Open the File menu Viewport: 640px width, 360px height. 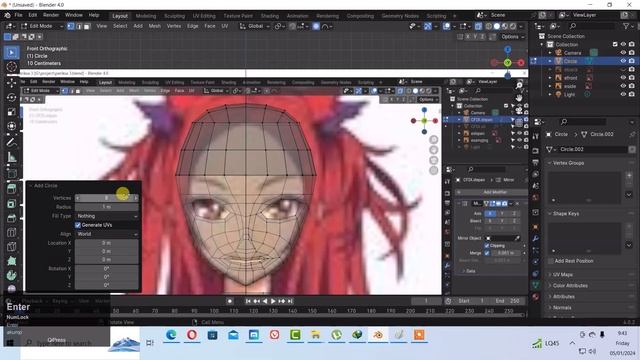(x=18, y=15)
